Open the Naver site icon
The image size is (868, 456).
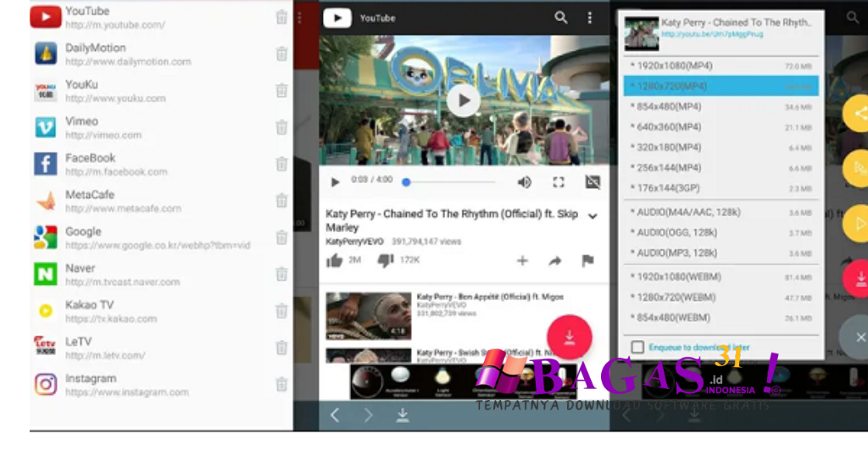(46, 275)
